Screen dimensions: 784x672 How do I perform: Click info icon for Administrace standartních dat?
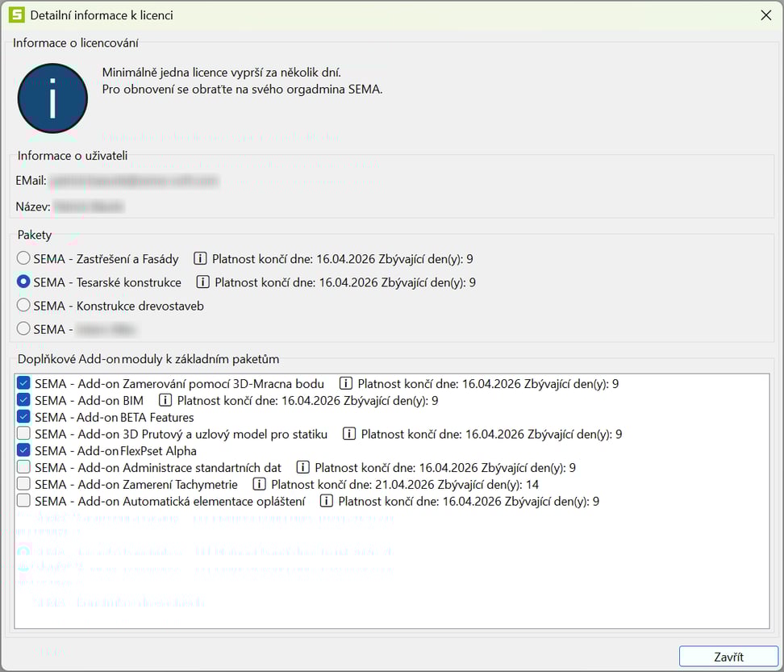[x=303, y=468]
